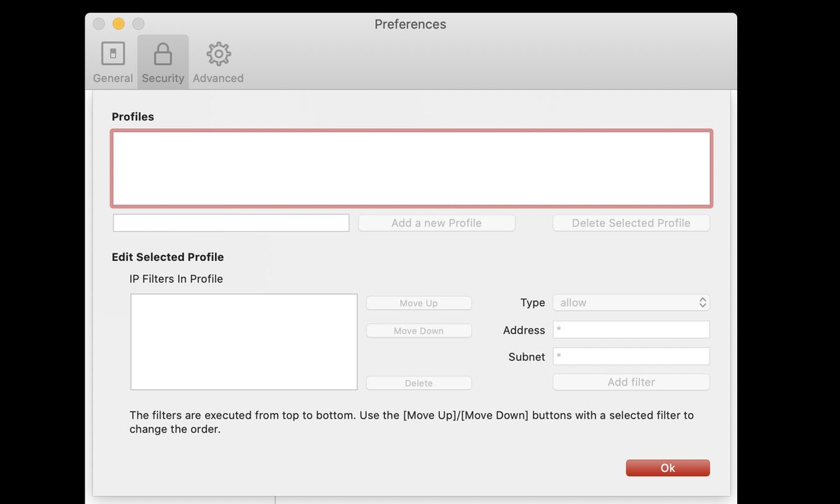Open the Advanced gear icon pane

tap(218, 61)
